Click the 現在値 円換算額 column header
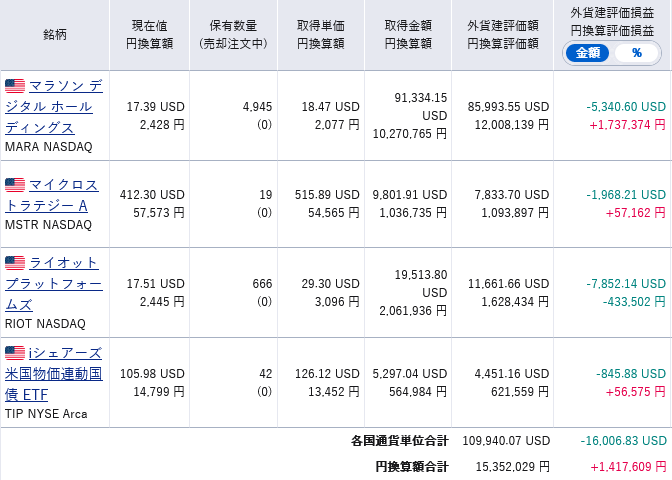 coord(149,34)
